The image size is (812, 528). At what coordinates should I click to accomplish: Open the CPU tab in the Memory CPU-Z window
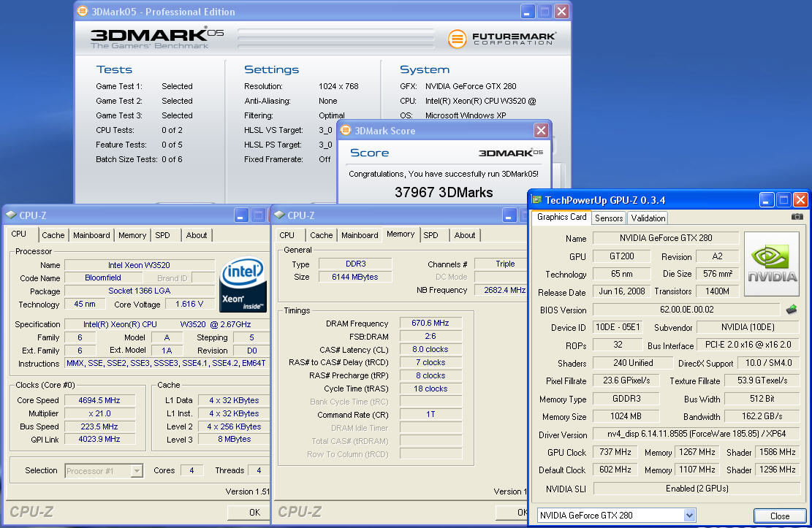[x=287, y=235]
